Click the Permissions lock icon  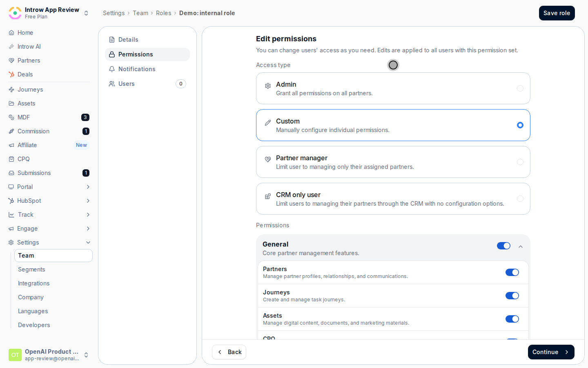(x=112, y=54)
